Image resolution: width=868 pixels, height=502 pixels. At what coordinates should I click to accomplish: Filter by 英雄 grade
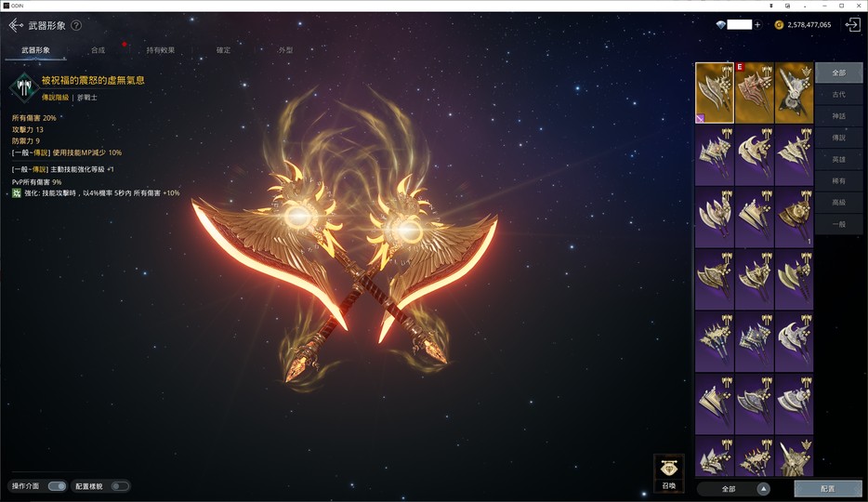point(838,159)
